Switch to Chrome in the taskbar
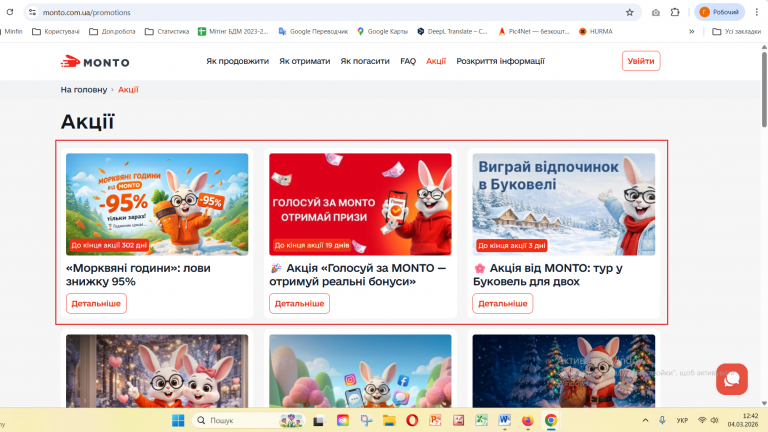This screenshot has width=768, height=432. [x=551, y=420]
